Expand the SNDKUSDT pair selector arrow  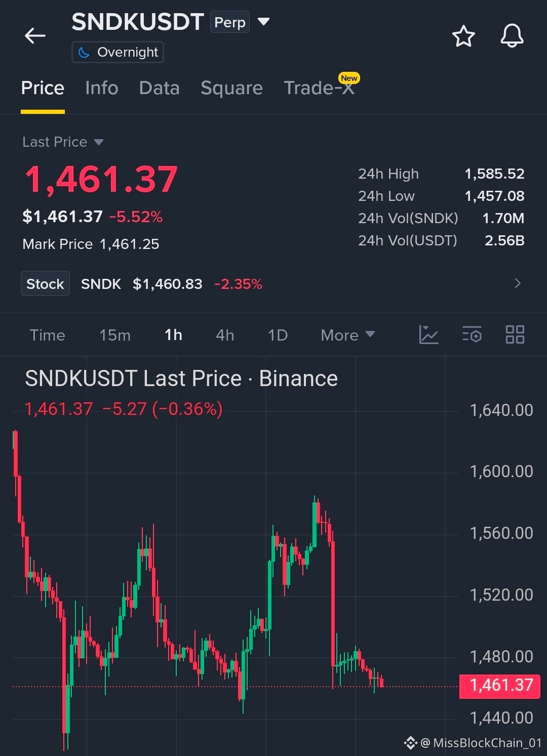[x=263, y=22]
